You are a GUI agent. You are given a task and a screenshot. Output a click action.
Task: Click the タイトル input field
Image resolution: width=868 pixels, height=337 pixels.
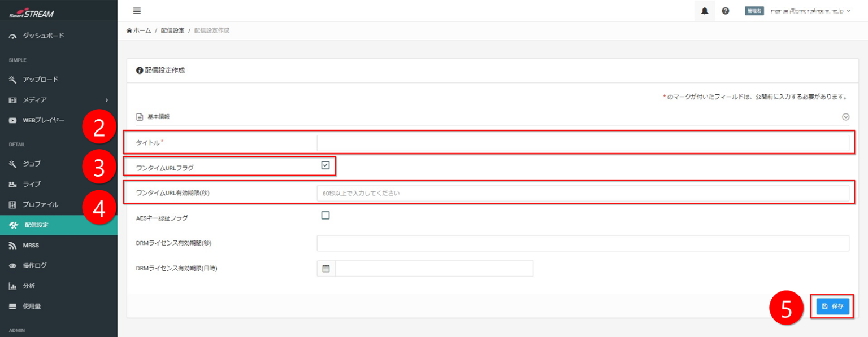583,144
